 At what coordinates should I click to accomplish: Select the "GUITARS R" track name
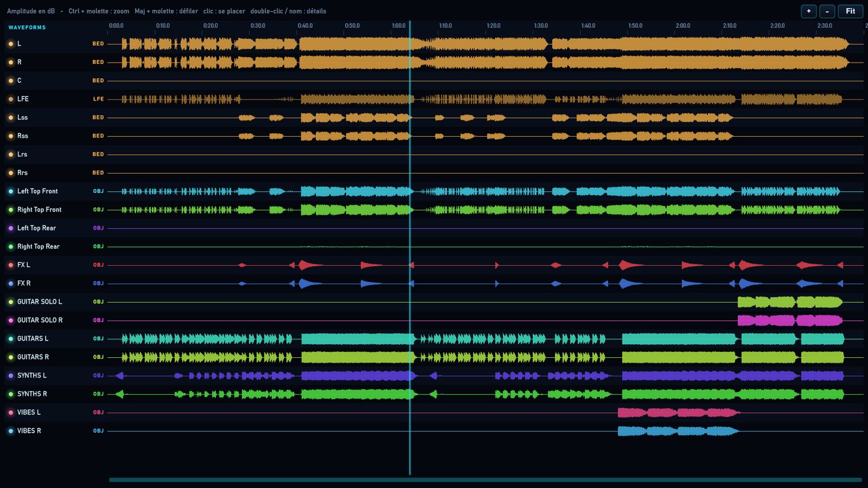point(33,357)
